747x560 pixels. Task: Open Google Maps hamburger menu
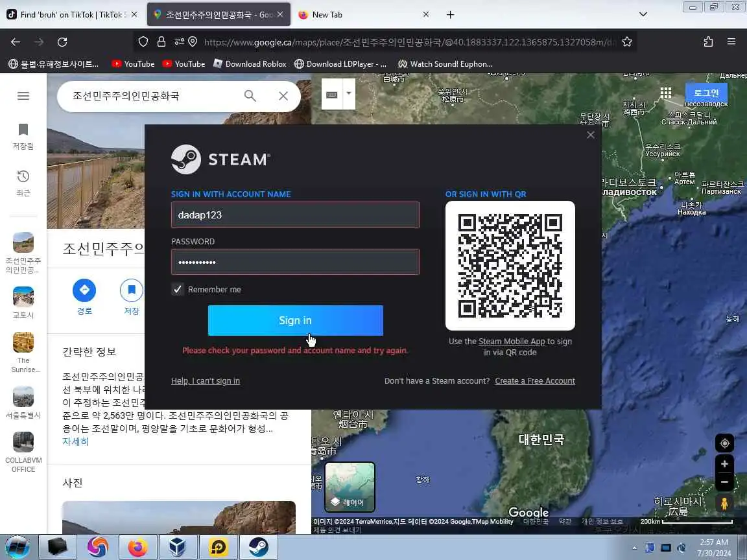(23, 96)
